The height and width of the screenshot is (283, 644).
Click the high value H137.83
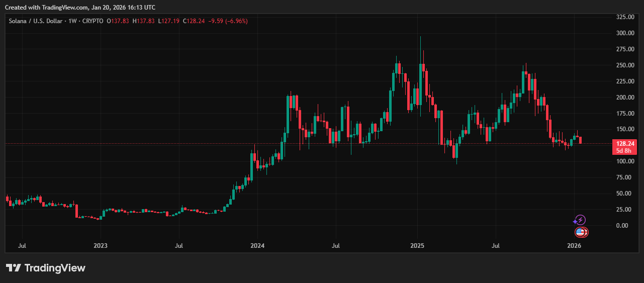tap(143, 21)
